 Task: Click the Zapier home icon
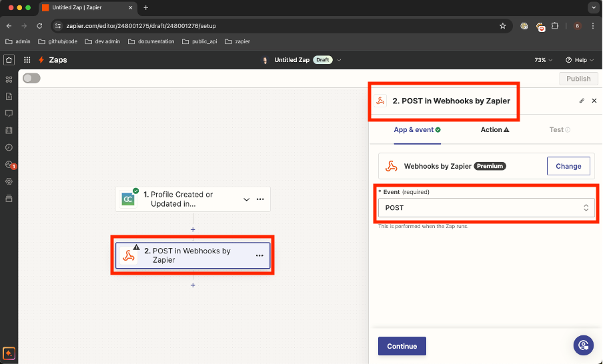tap(9, 60)
